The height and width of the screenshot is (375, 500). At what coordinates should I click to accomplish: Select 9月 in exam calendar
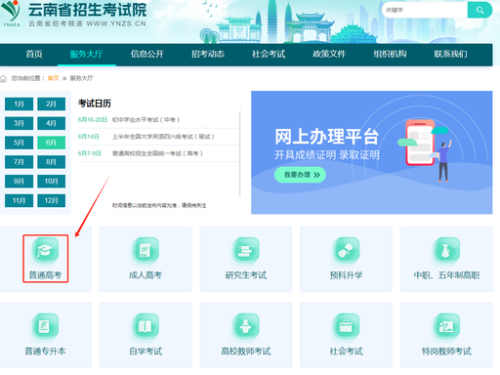tap(19, 181)
